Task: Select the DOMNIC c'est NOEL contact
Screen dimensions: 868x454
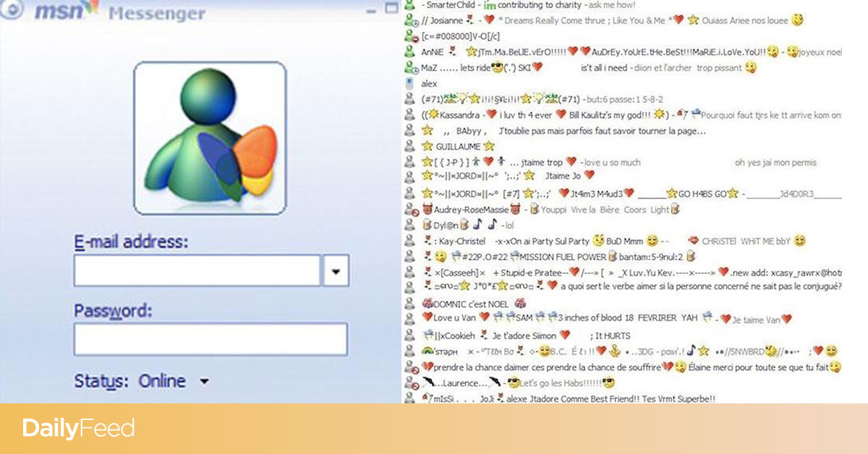Action: [x=471, y=304]
